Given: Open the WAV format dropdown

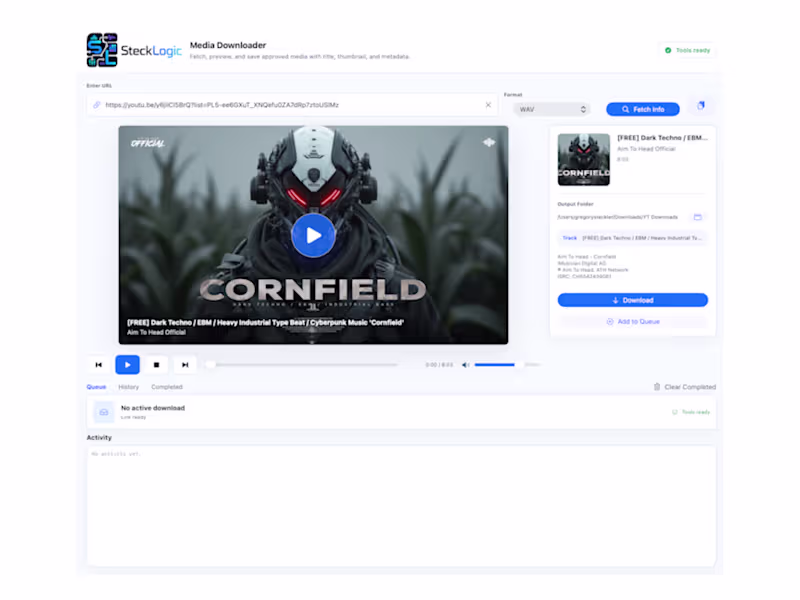Looking at the screenshot, I should (552, 109).
